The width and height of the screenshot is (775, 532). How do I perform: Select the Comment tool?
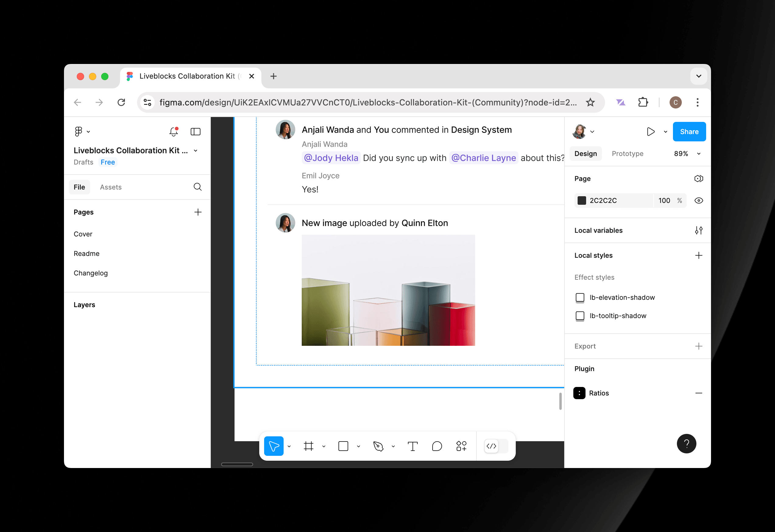[x=437, y=446]
